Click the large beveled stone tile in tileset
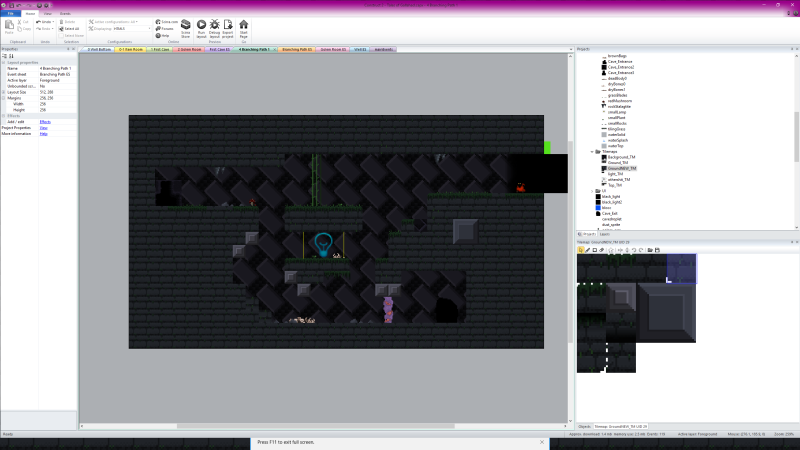Screen dimensions: 800x450 pos(666,312)
